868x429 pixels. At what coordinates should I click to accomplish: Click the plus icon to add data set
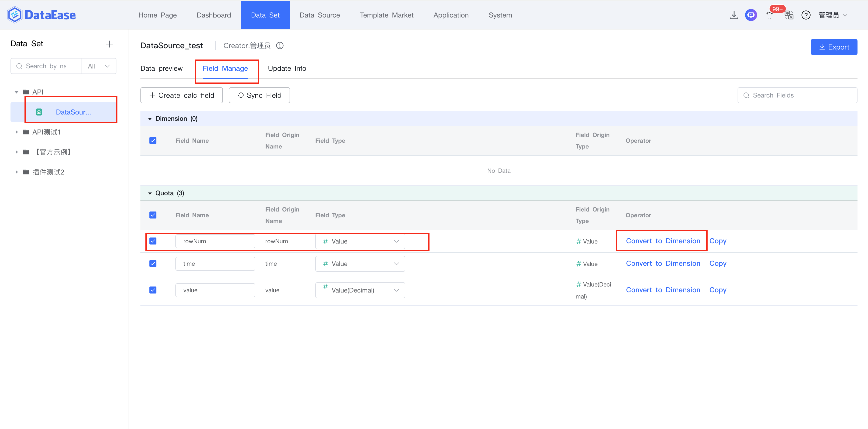coord(109,44)
